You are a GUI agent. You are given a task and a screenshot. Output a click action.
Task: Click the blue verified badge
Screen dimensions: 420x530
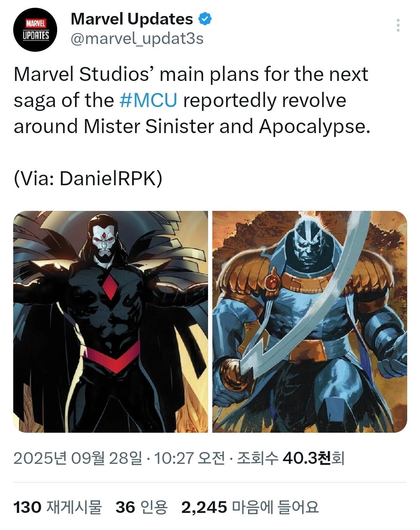(205, 19)
